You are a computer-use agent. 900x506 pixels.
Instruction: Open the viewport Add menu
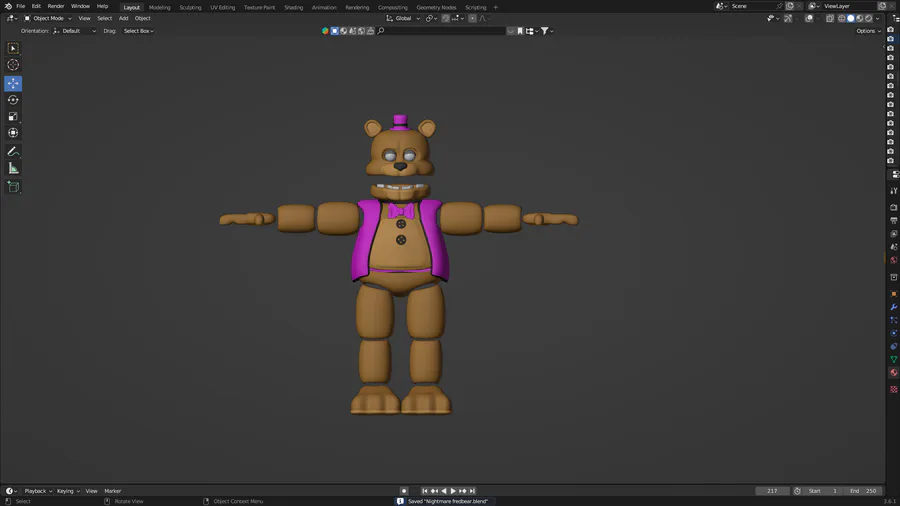tap(123, 18)
